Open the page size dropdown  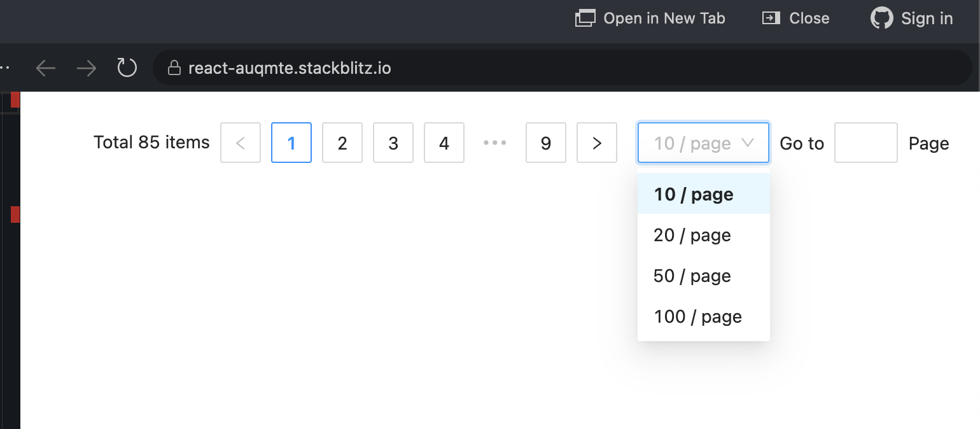703,143
